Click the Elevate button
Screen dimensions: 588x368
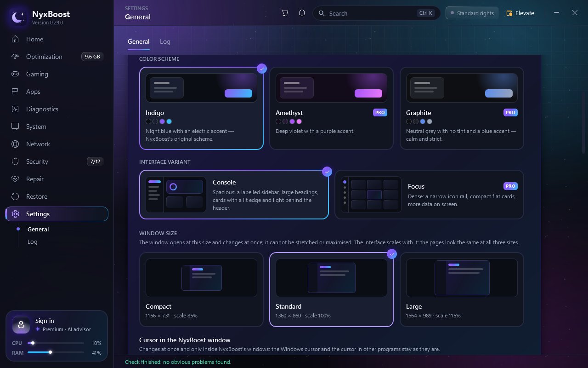pos(520,13)
